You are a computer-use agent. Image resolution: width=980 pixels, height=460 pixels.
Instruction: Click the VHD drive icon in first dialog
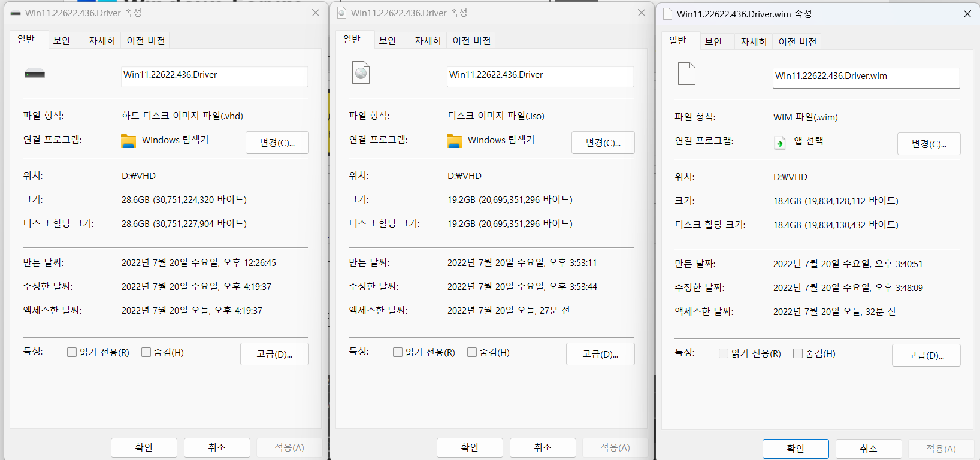click(35, 74)
